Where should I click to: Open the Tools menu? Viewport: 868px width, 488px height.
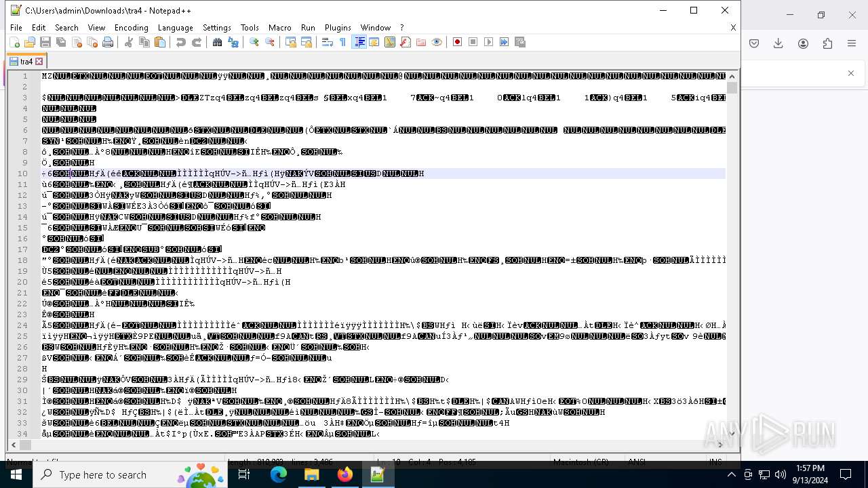click(x=250, y=28)
